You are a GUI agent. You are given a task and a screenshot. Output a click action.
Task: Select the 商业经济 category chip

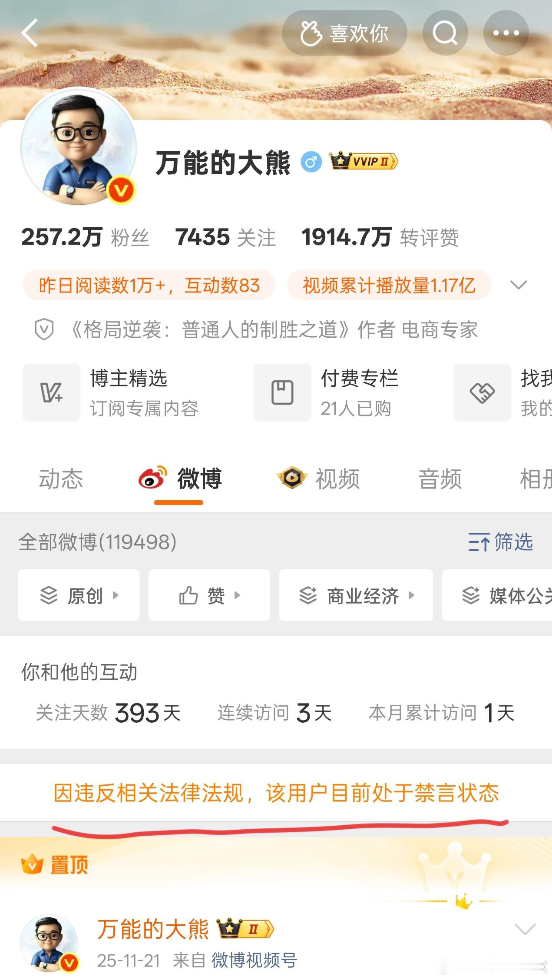click(x=356, y=595)
